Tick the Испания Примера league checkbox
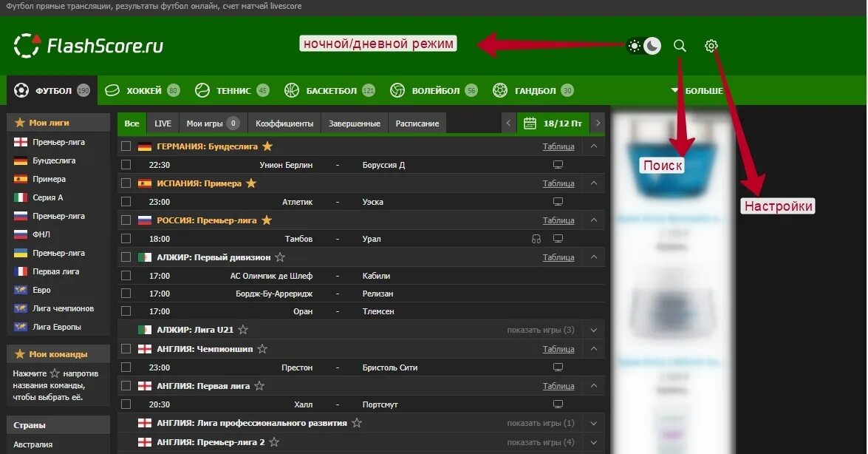This screenshot has height=454, width=868. [x=126, y=183]
